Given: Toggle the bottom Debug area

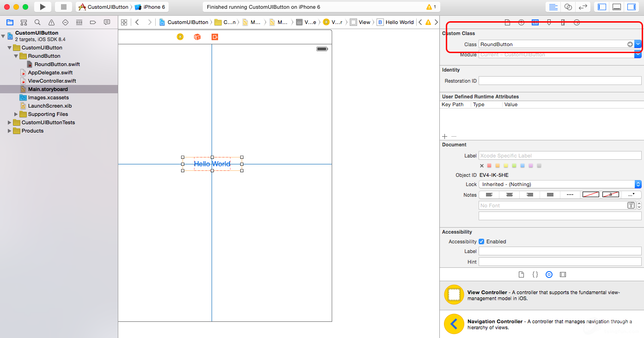Looking at the screenshot, I should tap(616, 7).
